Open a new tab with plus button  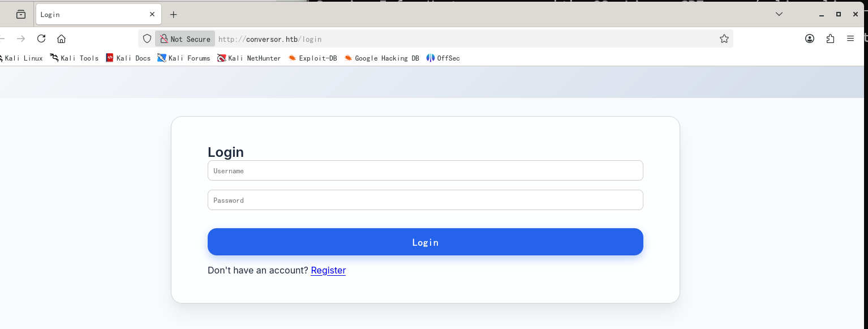click(x=174, y=14)
